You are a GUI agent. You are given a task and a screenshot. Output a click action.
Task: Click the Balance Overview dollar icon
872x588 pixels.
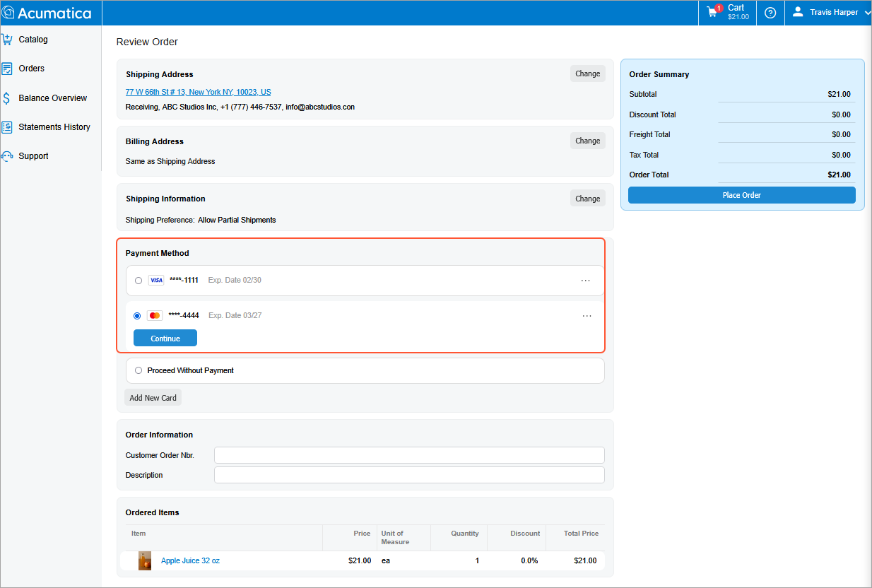(x=7, y=98)
